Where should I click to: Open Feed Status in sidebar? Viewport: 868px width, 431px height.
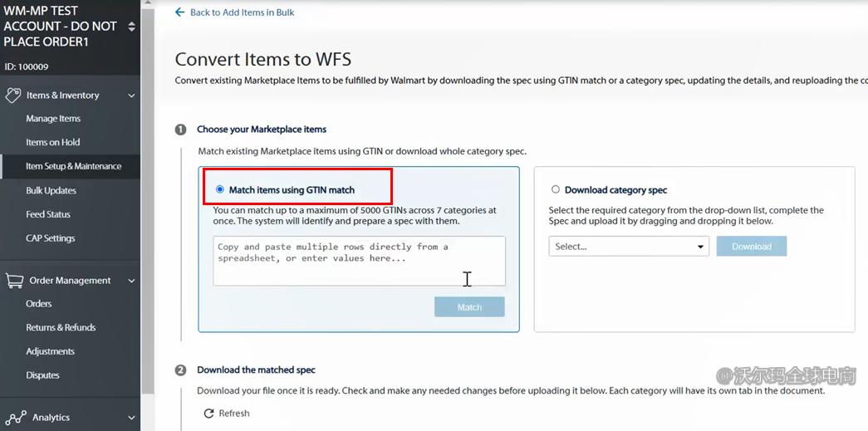pos(48,214)
